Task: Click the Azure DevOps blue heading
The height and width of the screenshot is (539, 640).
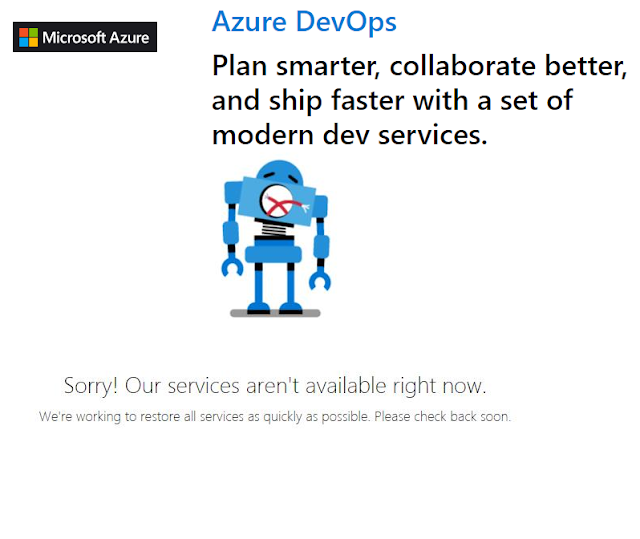Action: coord(304,20)
